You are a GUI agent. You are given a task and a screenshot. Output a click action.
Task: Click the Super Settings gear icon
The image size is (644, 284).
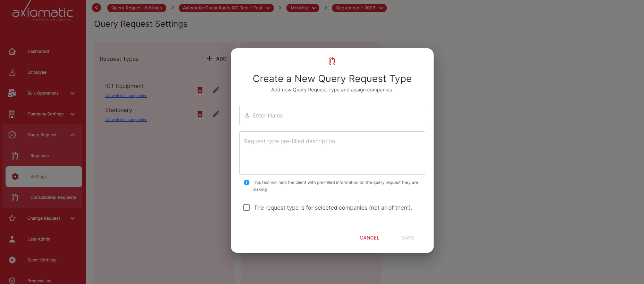point(12,260)
